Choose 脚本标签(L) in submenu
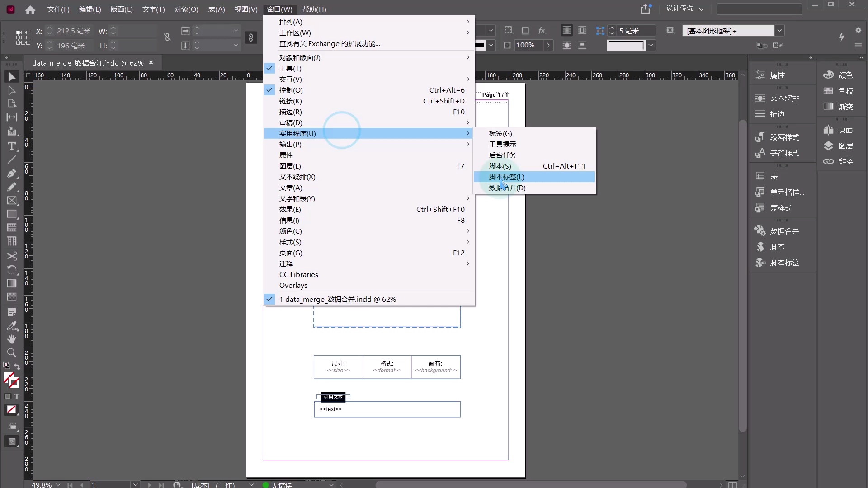Screen dimensions: 868x488 [534, 177]
